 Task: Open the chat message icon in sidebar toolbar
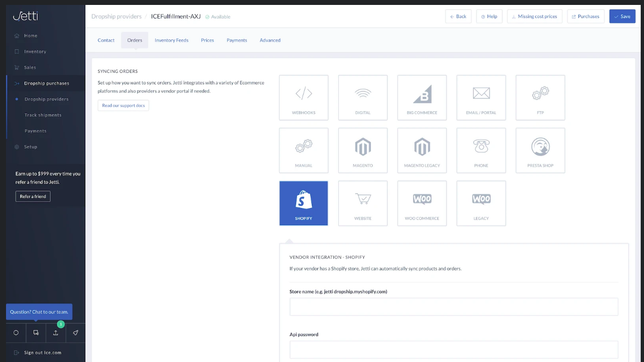coord(36,333)
